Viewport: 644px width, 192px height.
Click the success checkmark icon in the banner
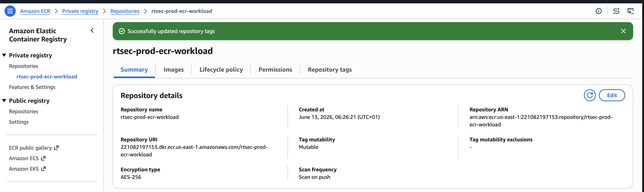[122, 31]
